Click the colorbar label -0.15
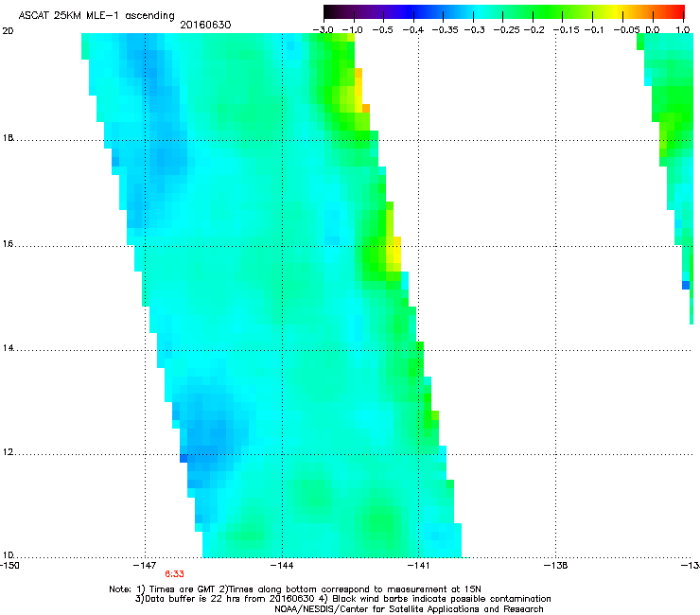This screenshot has height=615, width=700. pyautogui.click(x=567, y=30)
